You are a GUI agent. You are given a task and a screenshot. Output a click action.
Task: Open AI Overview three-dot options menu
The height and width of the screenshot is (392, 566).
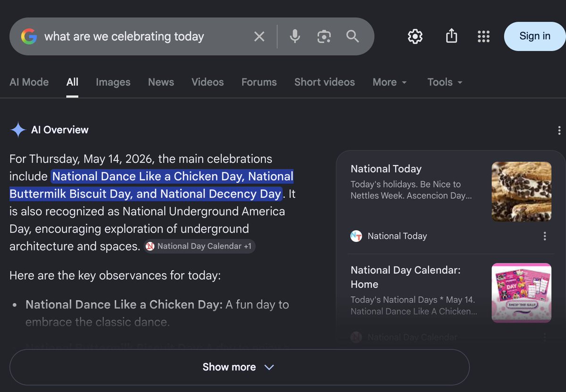click(559, 130)
